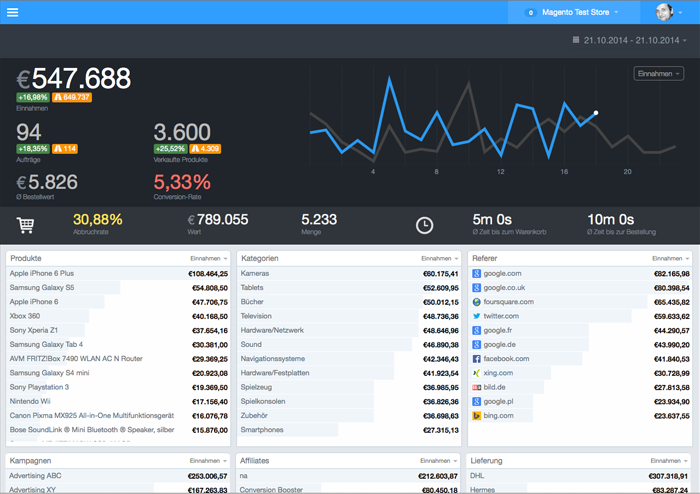Select the Apple iPhone 6 Plus row

118,274
